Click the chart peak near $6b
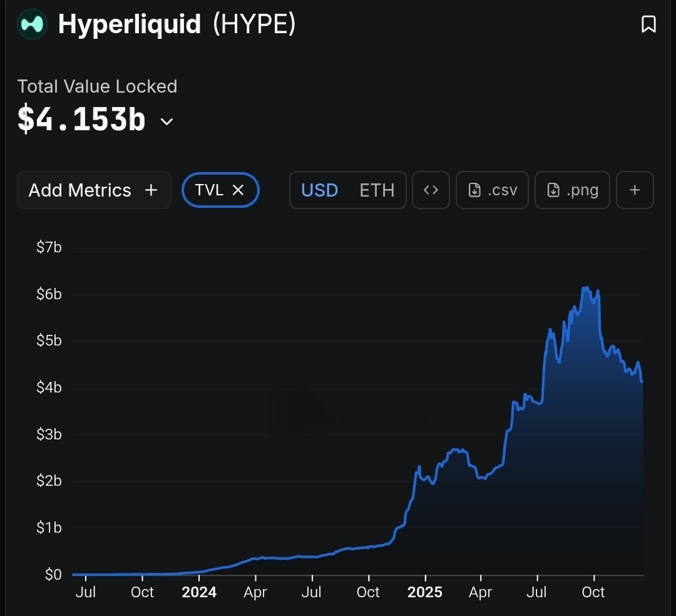 pos(585,288)
